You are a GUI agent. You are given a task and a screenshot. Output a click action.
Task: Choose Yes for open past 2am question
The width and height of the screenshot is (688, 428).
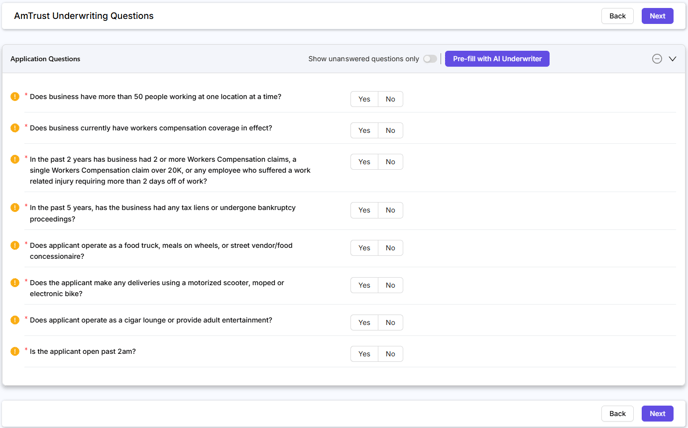[364, 354]
